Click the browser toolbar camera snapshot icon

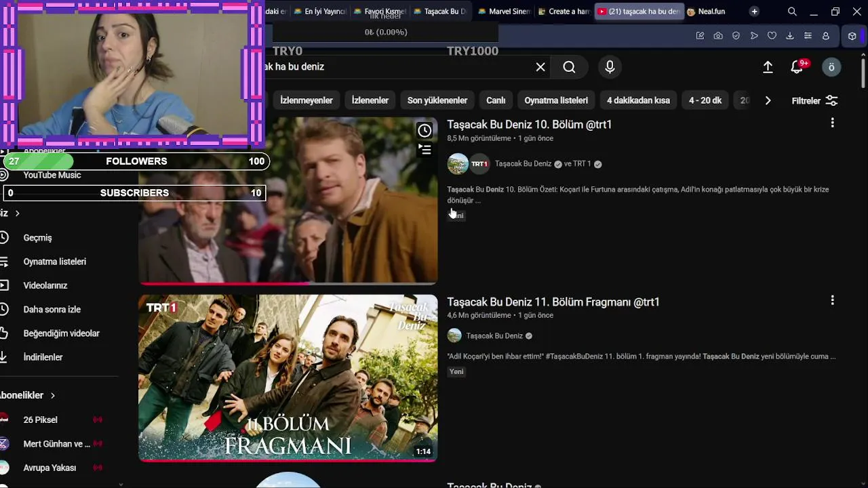pyautogui.click(x=718, y=36)
